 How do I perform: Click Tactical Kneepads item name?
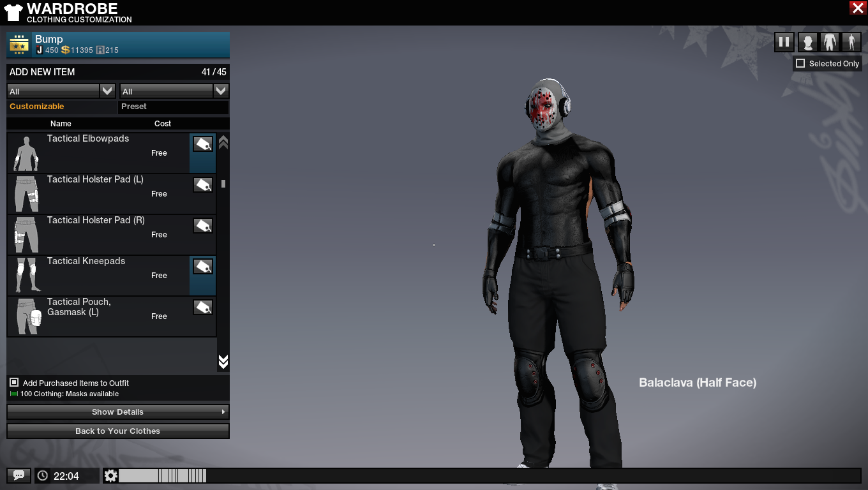[x=86, y=261]
